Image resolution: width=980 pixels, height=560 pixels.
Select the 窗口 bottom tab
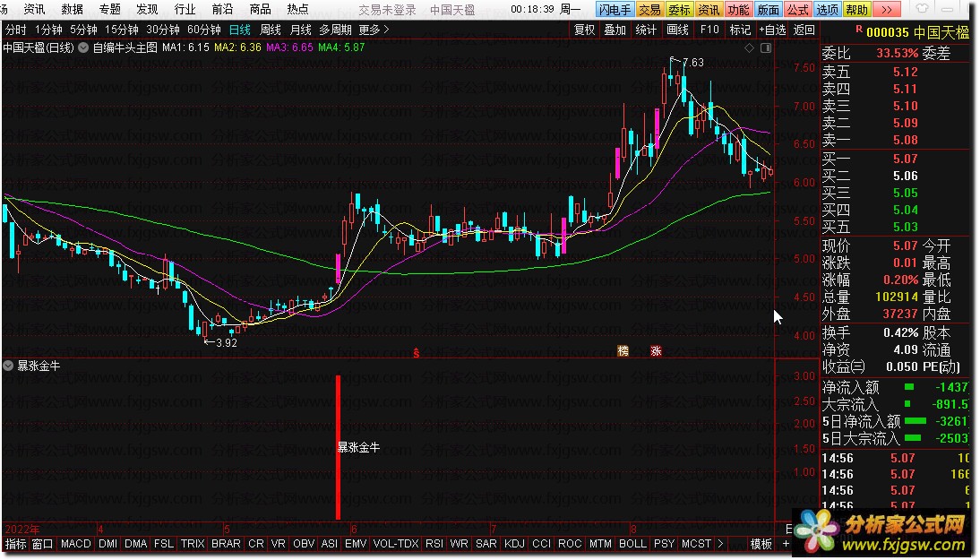[x=42, y=544]
